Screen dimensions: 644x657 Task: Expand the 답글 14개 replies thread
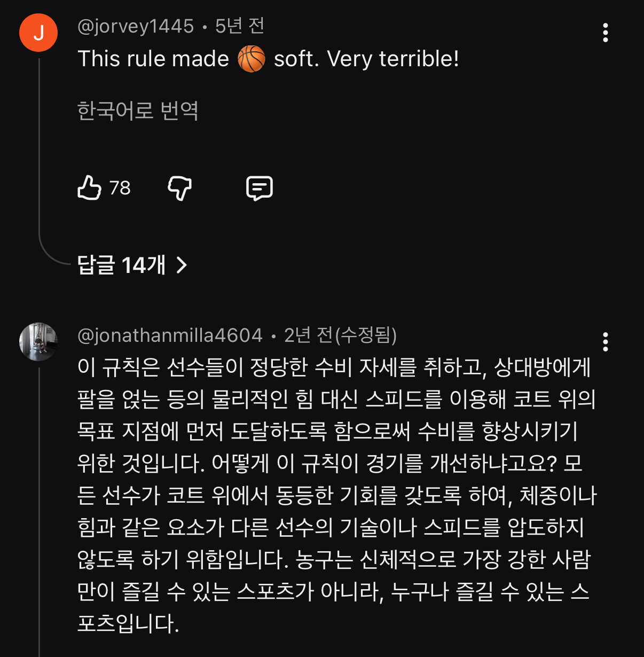[132, 264]
